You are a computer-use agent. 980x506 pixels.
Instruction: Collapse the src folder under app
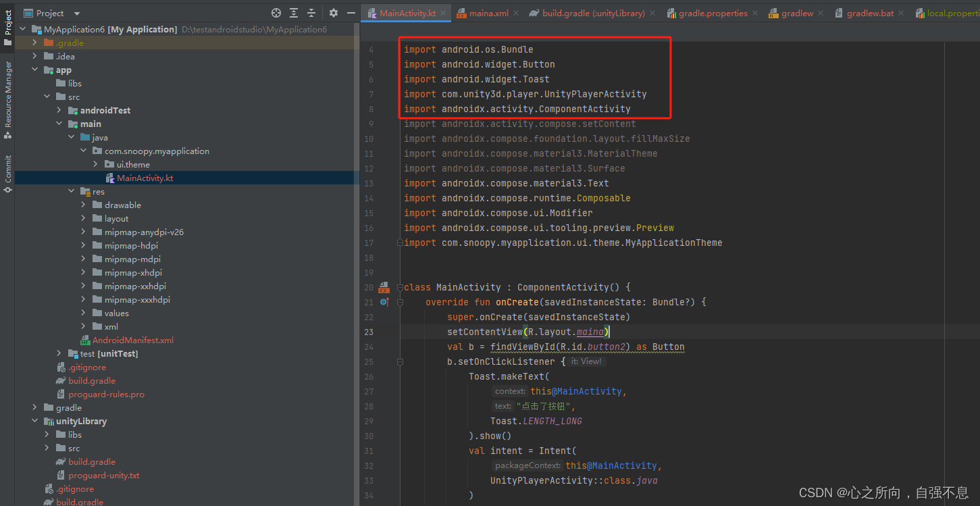[x=47, y=97]
